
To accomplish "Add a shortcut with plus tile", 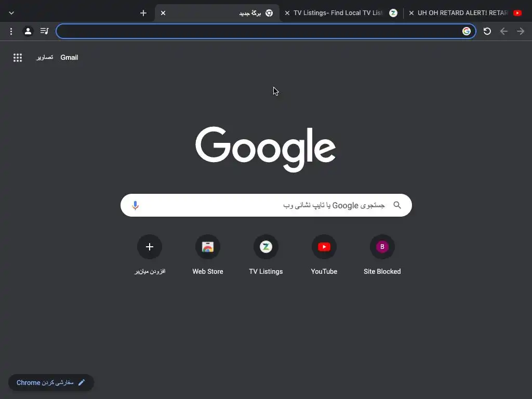I will (x=150, y=247).
